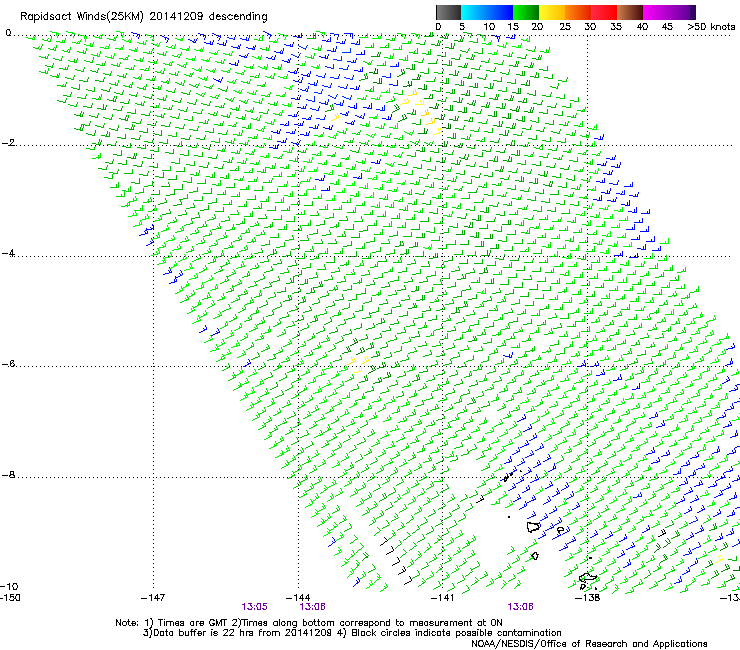Click the '25' legend scale label
Screen dimensions: 740x650
[565, 27]
